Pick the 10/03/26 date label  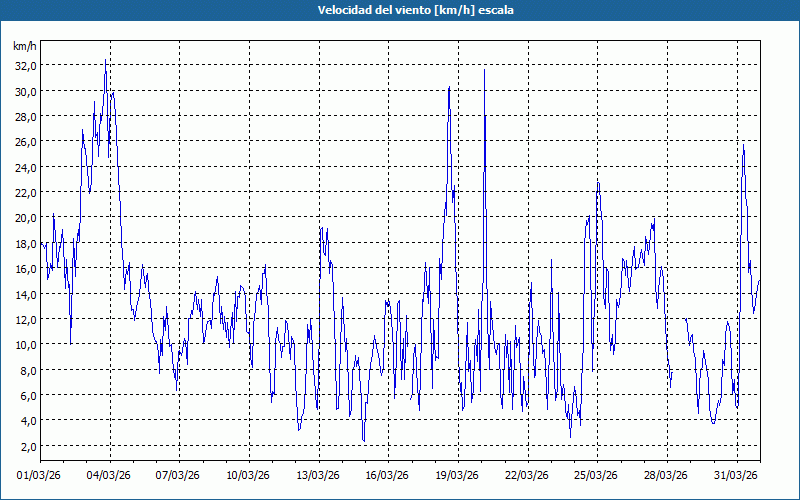pyautogui.click(x=248, y=475)
